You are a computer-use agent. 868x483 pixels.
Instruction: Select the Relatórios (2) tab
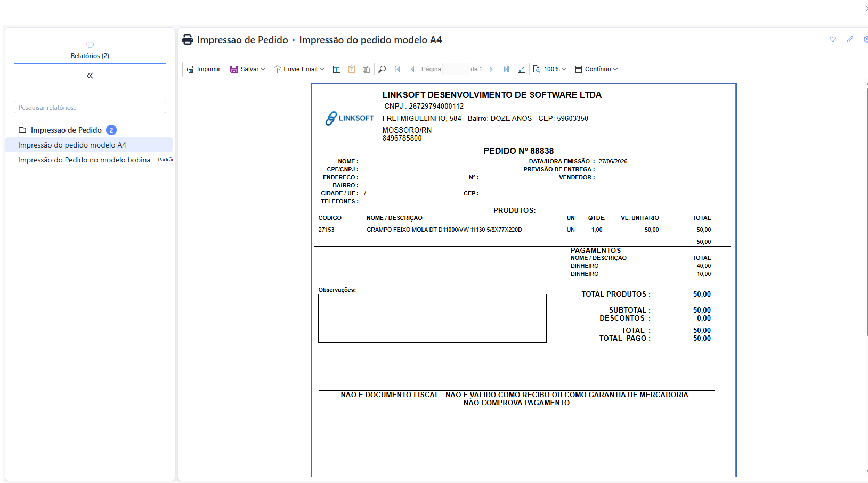click(90, 51)
